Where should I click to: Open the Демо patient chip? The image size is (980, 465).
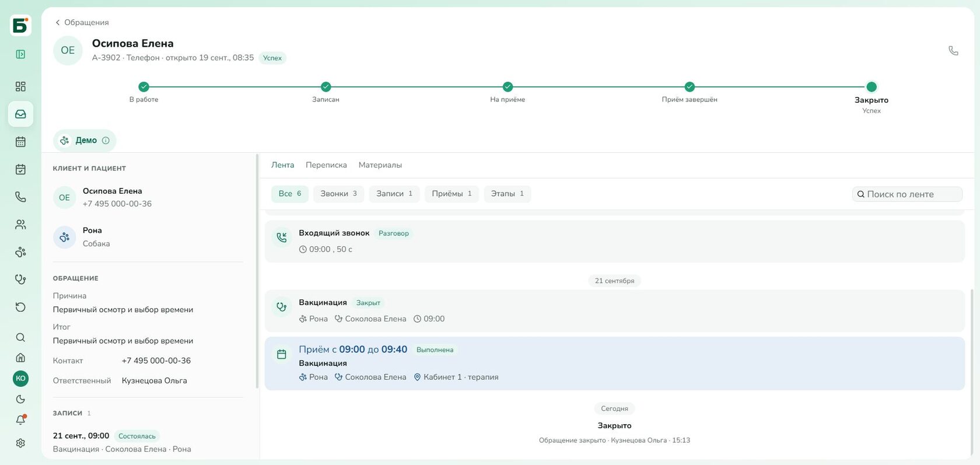pyautogui.click(x=85, y=141)
